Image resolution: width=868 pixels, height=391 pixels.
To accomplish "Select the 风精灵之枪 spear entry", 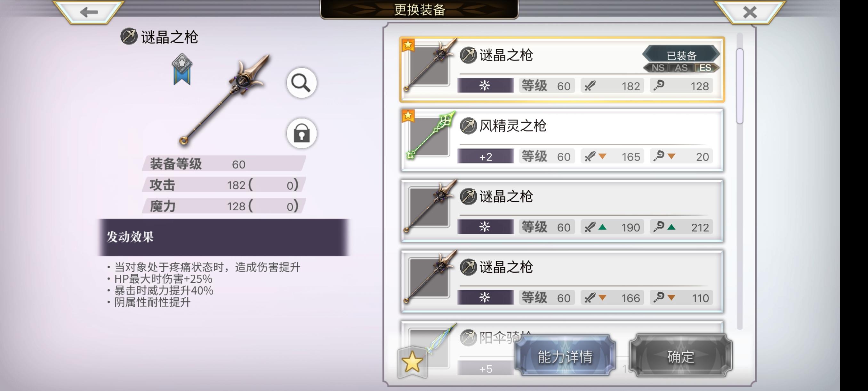I will [562, 140].
